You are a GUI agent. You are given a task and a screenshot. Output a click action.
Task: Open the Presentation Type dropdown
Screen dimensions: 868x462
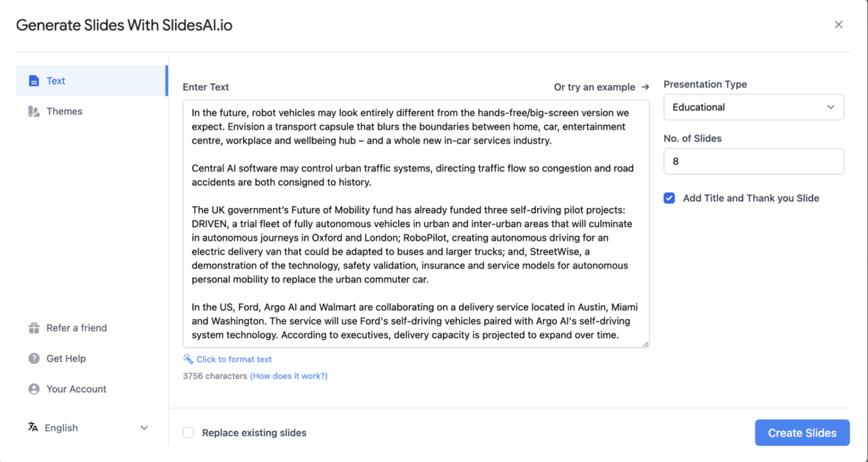tap(753, 107)
